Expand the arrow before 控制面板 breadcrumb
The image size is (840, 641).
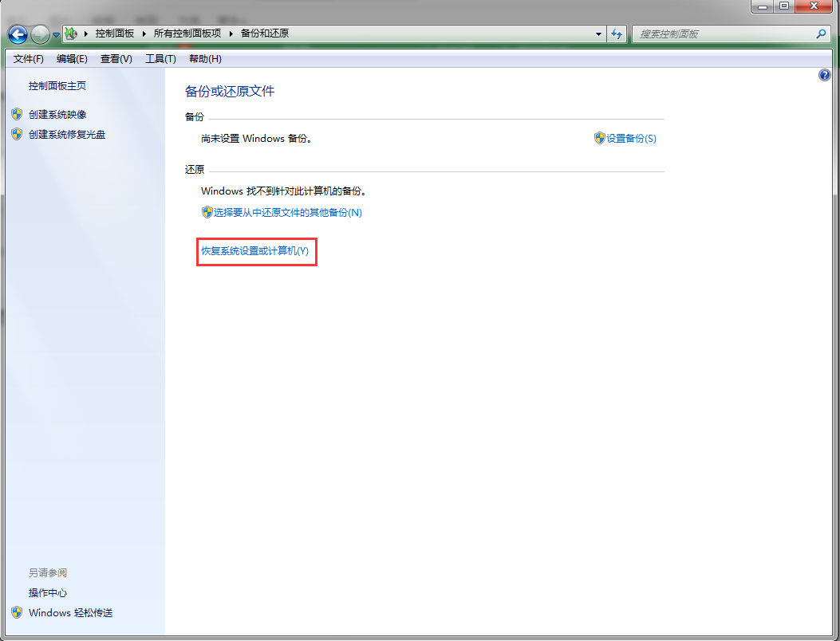pyautogui.click(x=85, y=33)
